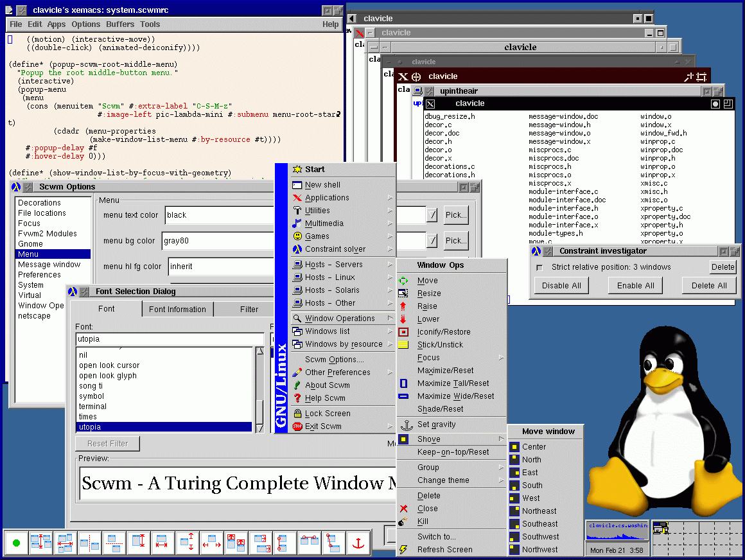
Task: Open the Tools menu in xemacs
Action: point(150,24)
